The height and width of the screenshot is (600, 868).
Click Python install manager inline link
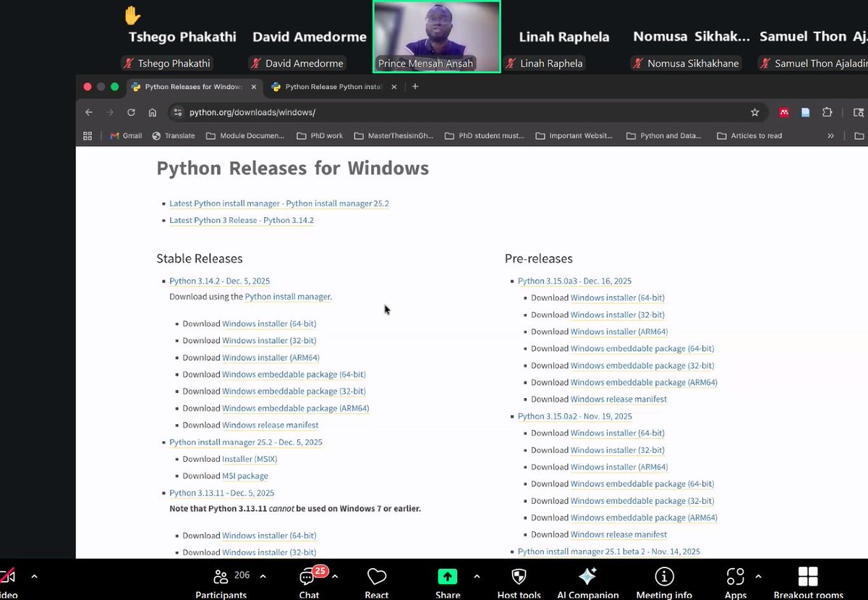tap(287, 297)
